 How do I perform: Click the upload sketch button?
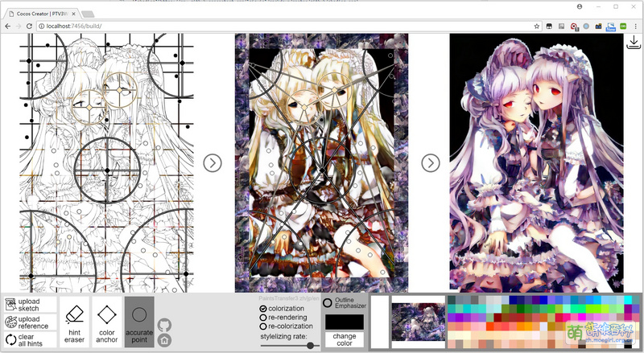pyautogui.click(x=29, y=305)
